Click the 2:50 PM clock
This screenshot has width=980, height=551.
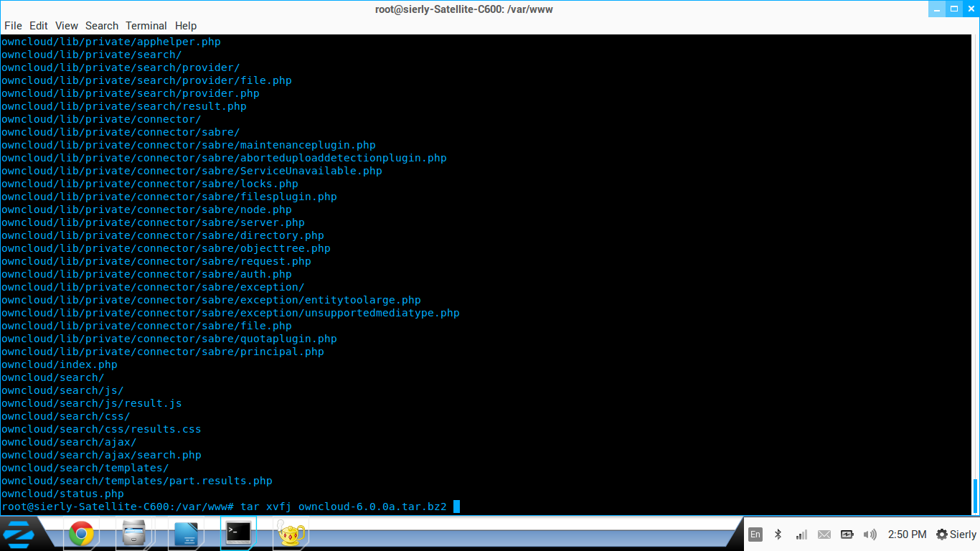907,534
